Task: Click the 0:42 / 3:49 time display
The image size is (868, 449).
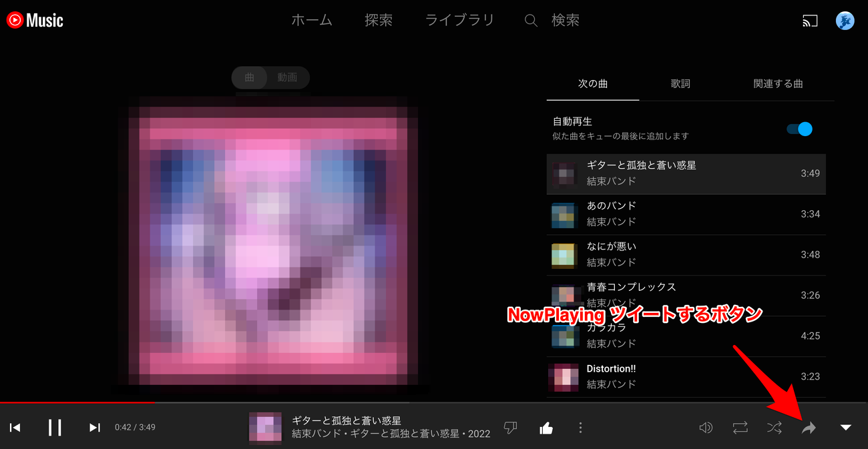Action: click(x=135, y=427)
